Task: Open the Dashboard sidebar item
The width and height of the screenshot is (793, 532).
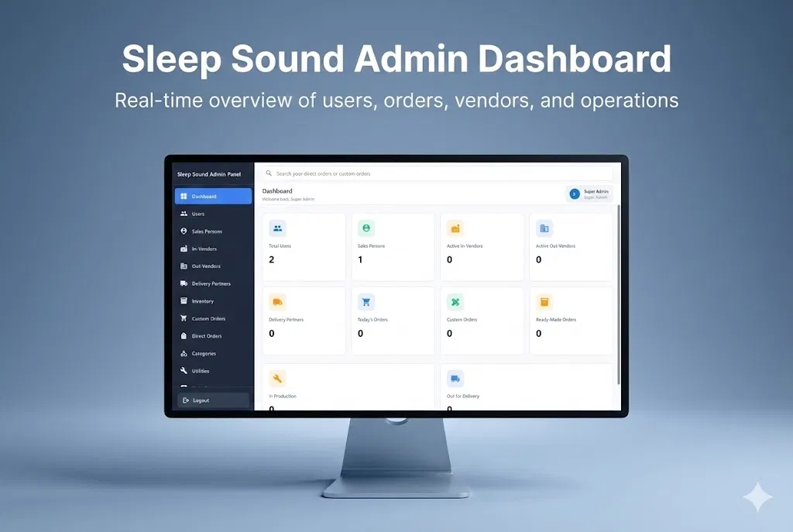Action: pyautogui.click(x=213, y=196)
